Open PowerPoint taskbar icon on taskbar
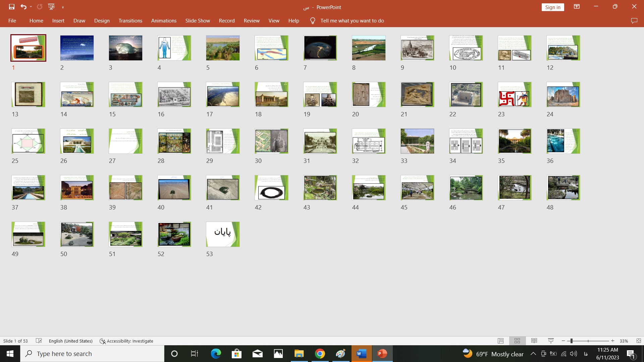The width and height of the screenshot is (644, 362). tap(381, 354)
